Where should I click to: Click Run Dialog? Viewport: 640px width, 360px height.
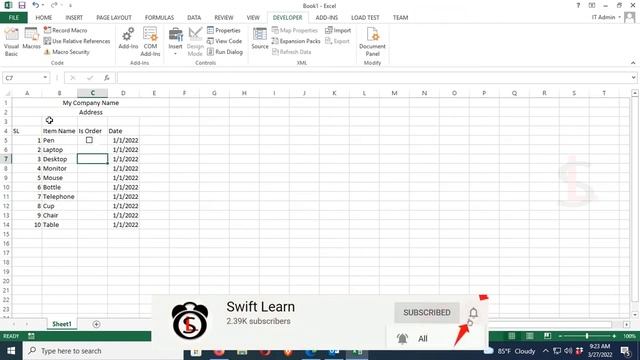[225, 52]
